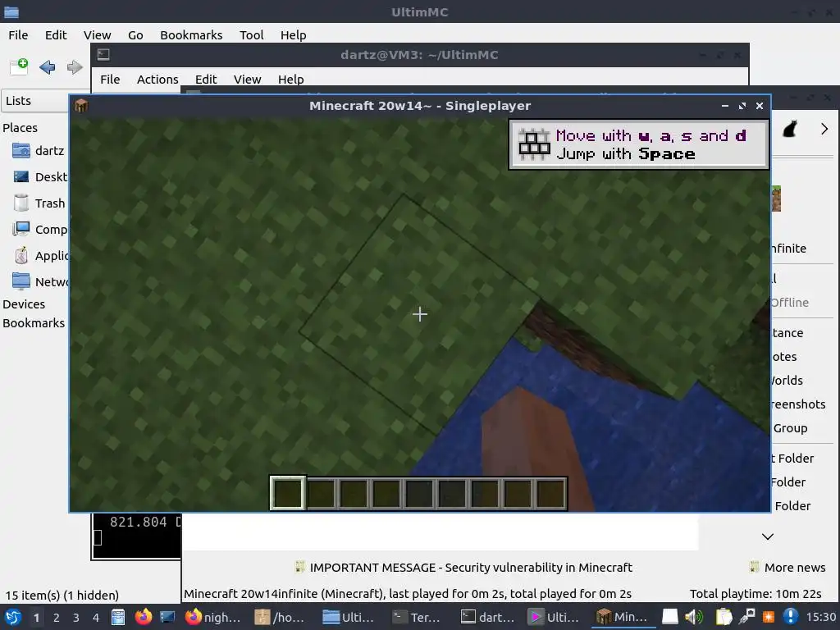Select the first hotbar slot in Minecraft
The image size is (840, 630).
pyautogui.click(x=288, y=493)
